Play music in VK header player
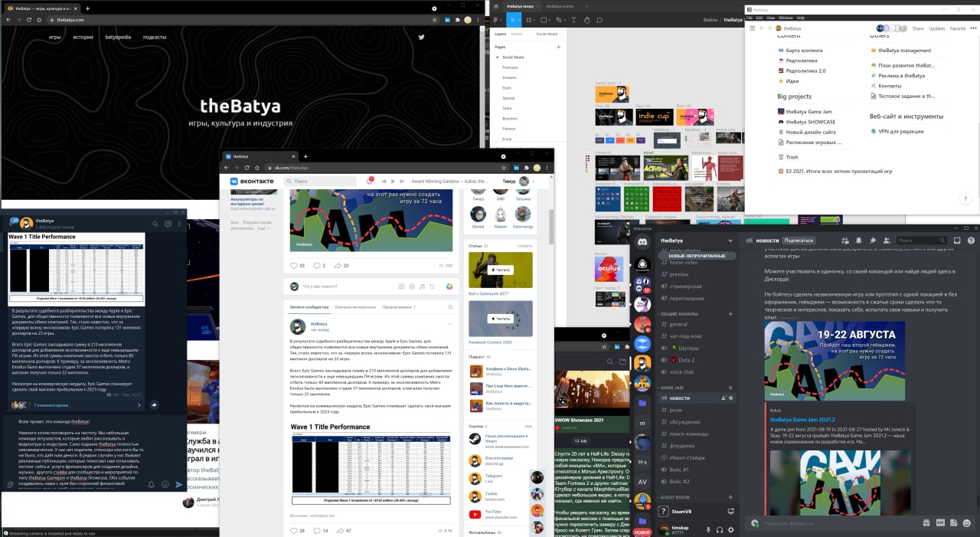This screenshot has height=537, width=980. [393, 182]
